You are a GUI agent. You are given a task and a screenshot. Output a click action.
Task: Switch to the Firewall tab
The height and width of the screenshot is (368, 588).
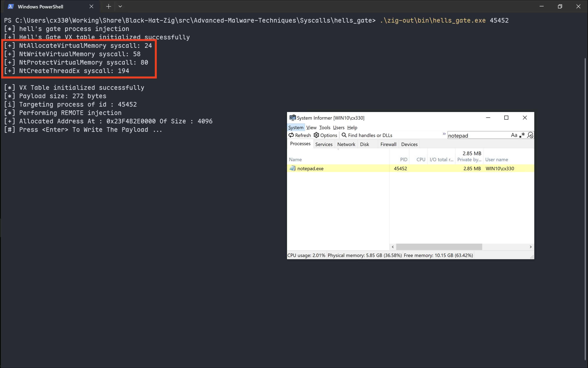388,144
